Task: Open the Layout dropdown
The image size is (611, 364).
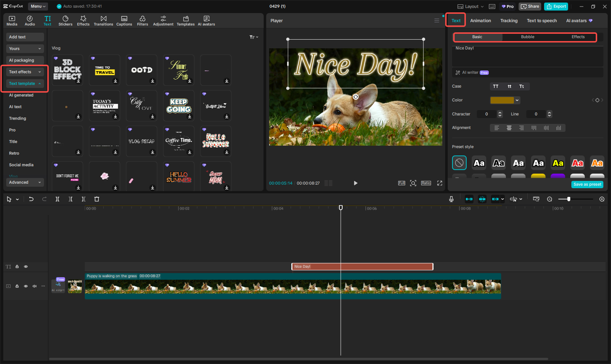Action: click(471, 7)
